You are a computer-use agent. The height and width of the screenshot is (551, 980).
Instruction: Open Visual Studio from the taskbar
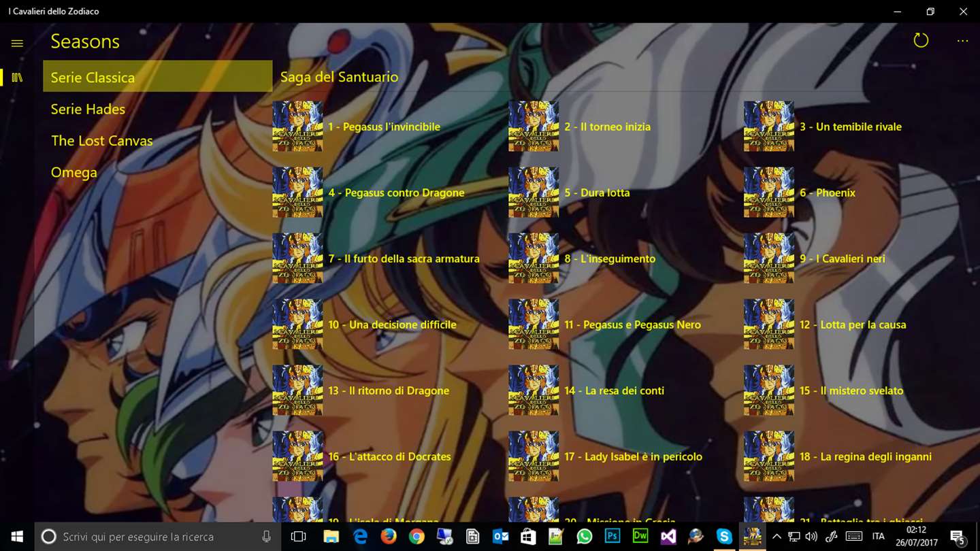[668, 537]
